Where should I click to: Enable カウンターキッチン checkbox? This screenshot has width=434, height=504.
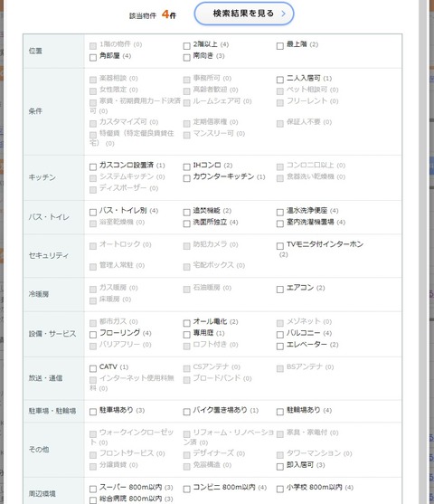pyautogui.click(x=186, y=178)
